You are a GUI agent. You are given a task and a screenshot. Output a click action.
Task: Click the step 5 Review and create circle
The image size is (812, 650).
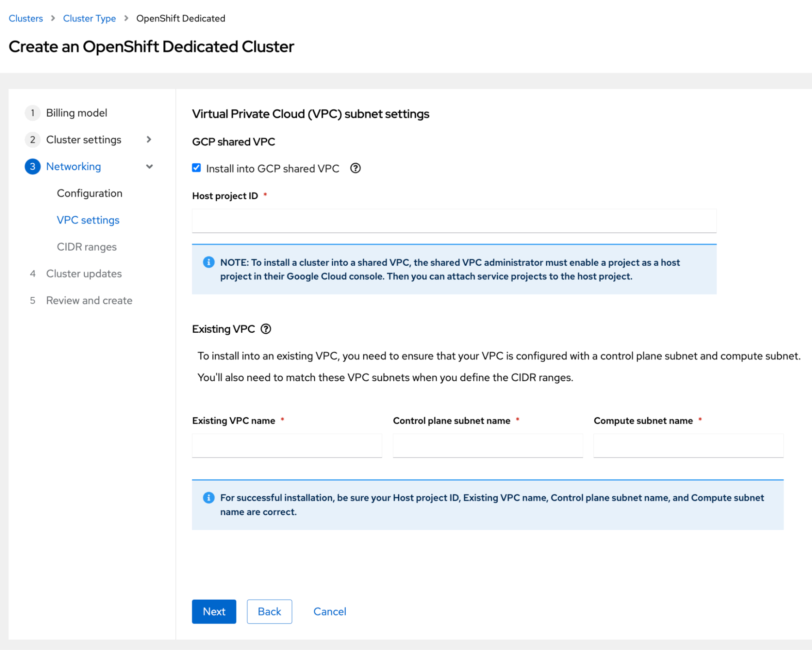(x=32, y=301)
